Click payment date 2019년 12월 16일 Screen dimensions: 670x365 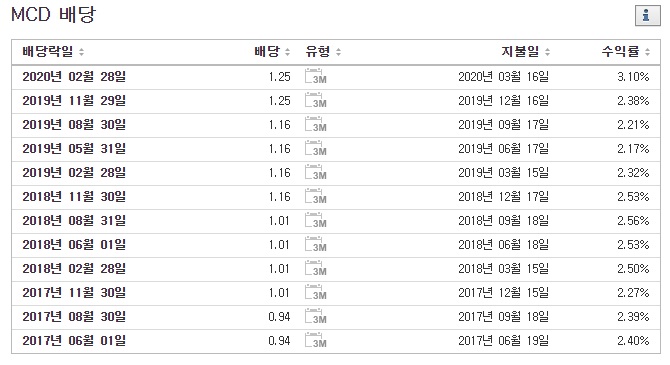(x=503, y=100)
